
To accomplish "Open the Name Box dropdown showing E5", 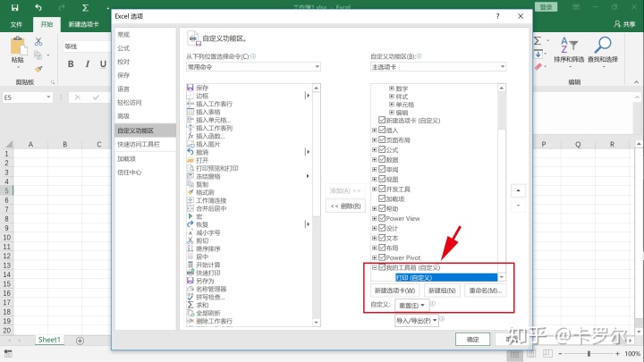I will pyautogui.click(x=48, y=97).
